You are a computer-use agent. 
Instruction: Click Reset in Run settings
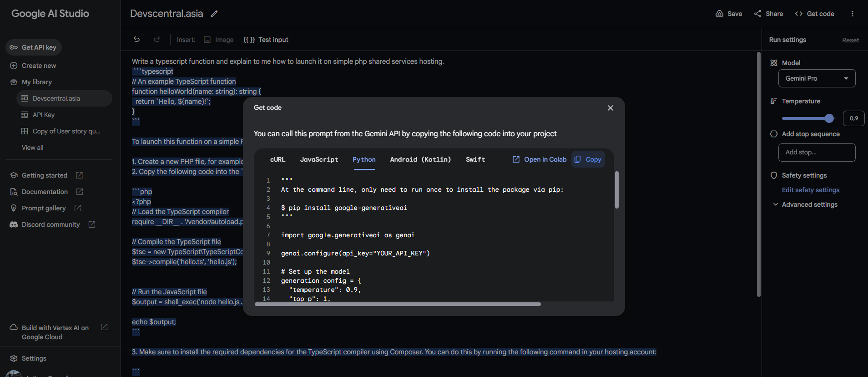coord(850,40)
